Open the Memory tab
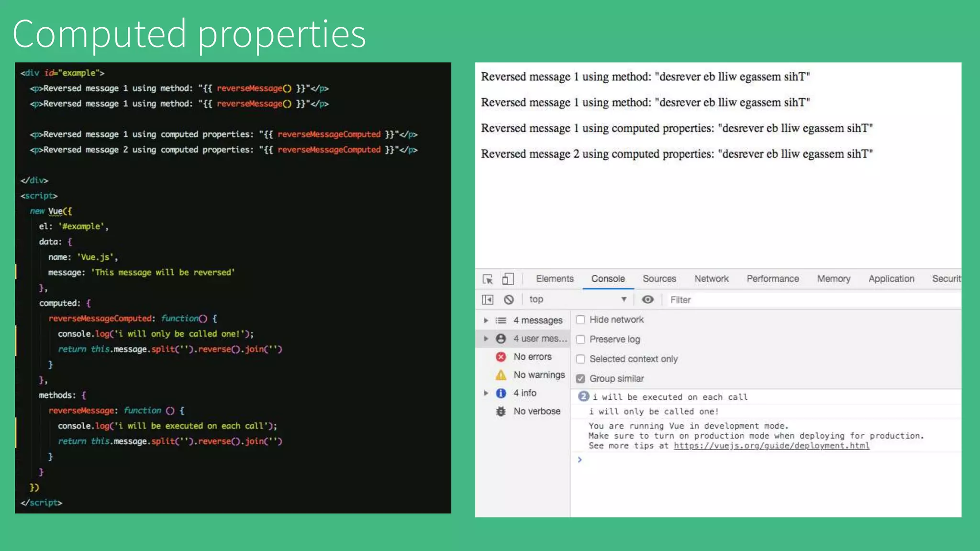Image resolution: width=980 pixels, height=551 pixels. coord(834,279)
